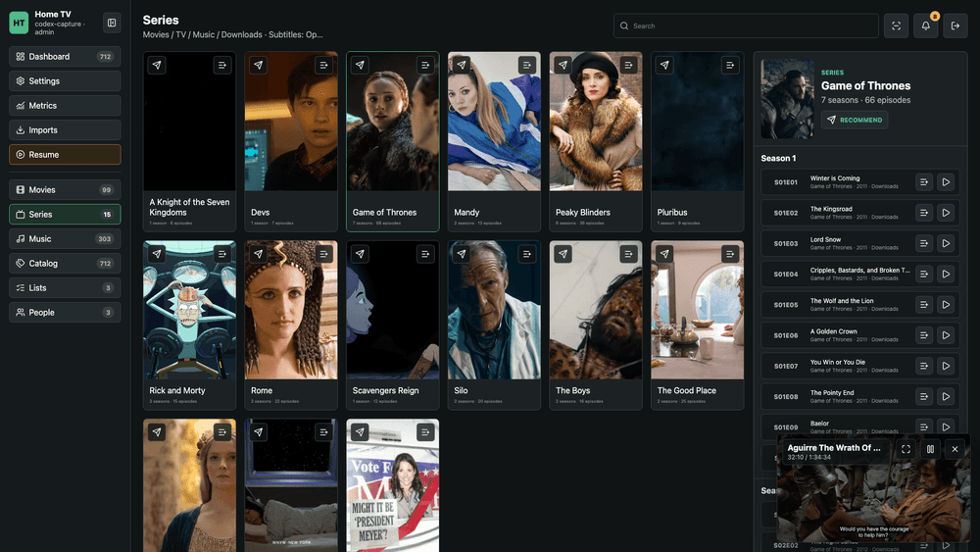This screenshot has height=552, width=980.
Task: Play episode Winter is Coming
Action: (946, 182)
